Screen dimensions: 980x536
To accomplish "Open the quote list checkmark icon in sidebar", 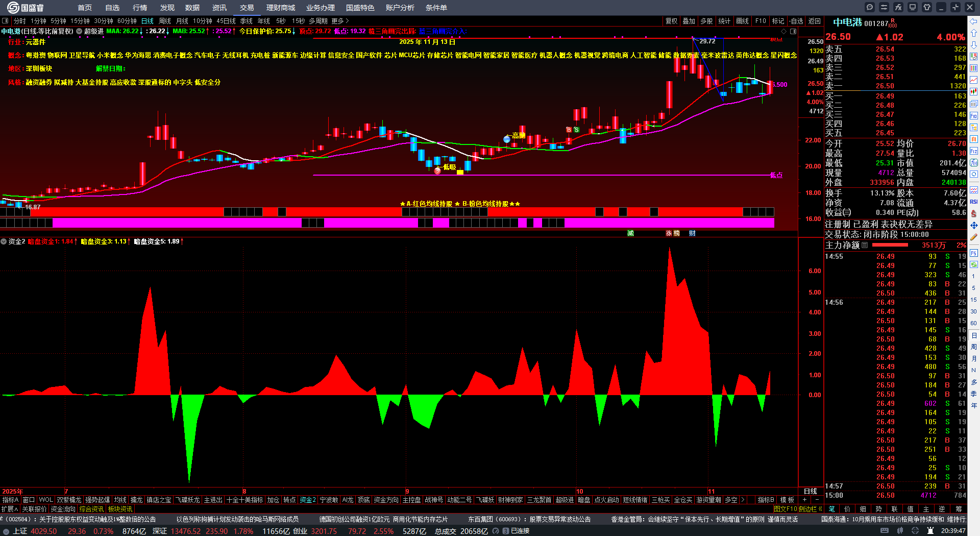I will (974, 57).
